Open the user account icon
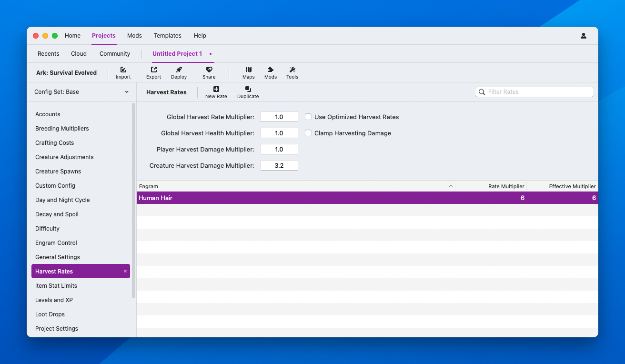 tap(583, 36)
